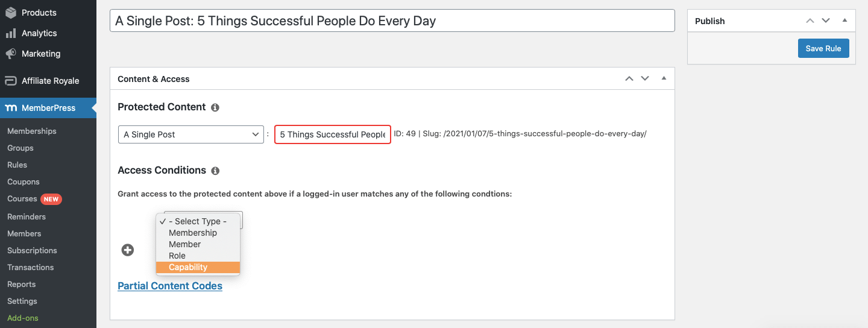Image resolution: width=868 pixels, height=328 pixels.
Task: Move the Publish panel up
Action: click(810, 20)
